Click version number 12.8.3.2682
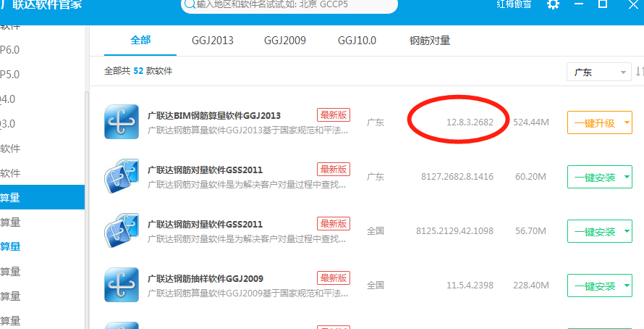This screenshot has height=329, width=644. (x=470, y=122)
